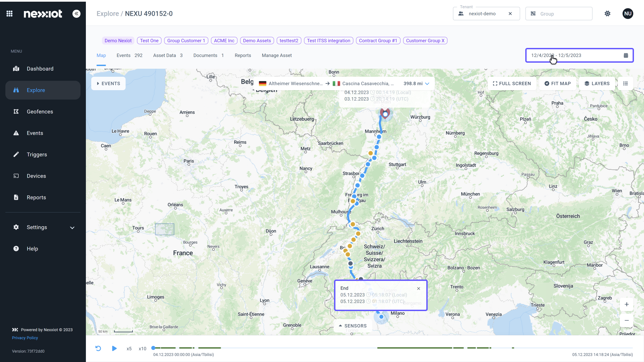Start route playback with play icon
Image resolution: width=644 pixels, height=362 pixels.
coord(114,349)
